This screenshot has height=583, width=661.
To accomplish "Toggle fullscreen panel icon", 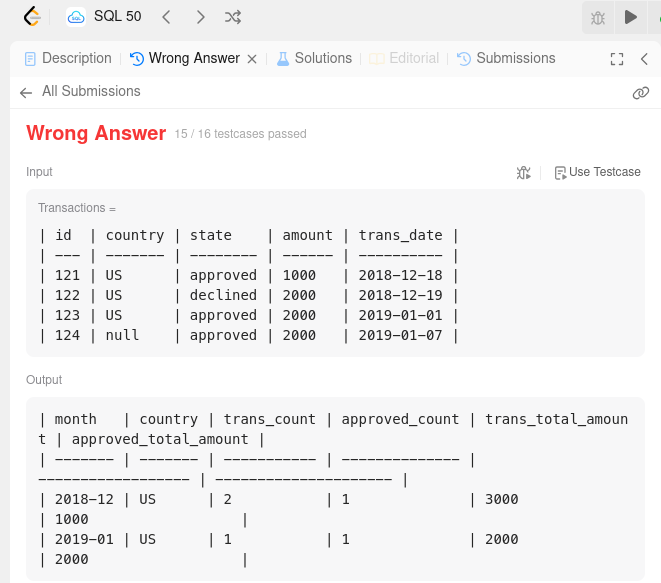I will [617, 59].
